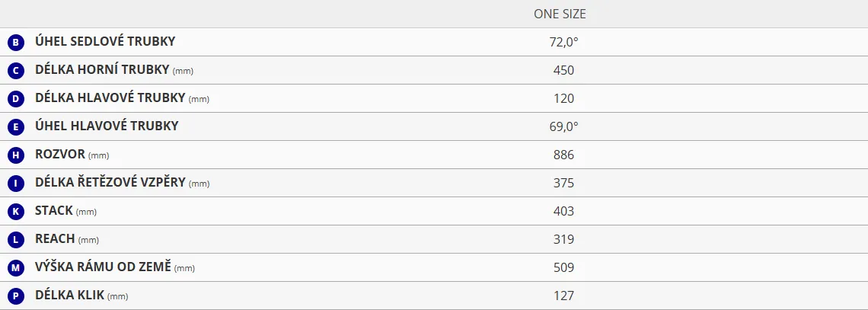
Task: Select the D circle icon for head tube length
Action: click(16, 99)
